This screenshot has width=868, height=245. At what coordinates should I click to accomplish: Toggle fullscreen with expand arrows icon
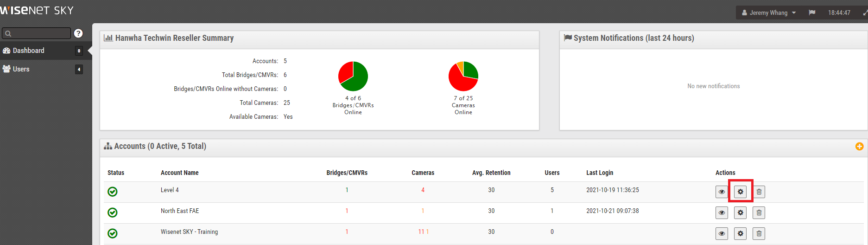[x=865, y=13]
